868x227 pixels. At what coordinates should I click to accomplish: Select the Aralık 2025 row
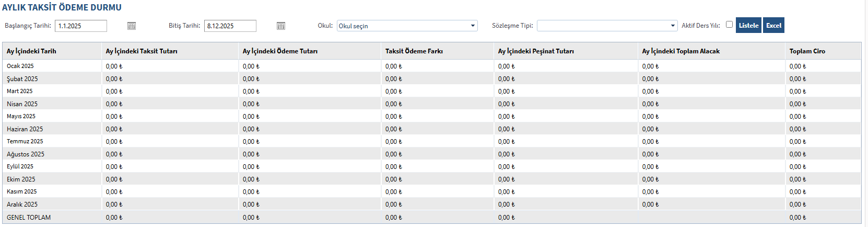pos(22,205)
